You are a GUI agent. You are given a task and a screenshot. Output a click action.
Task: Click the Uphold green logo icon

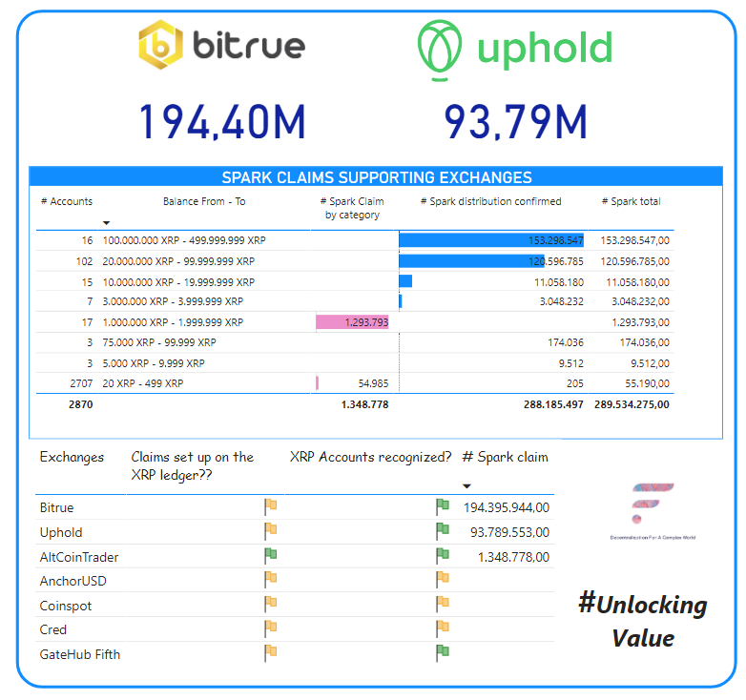[x=440, y=50]
